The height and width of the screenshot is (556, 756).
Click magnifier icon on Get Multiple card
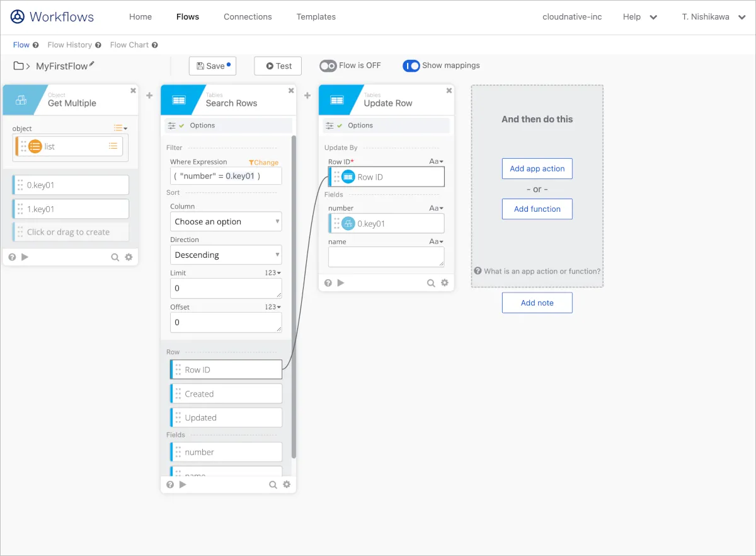115,257
